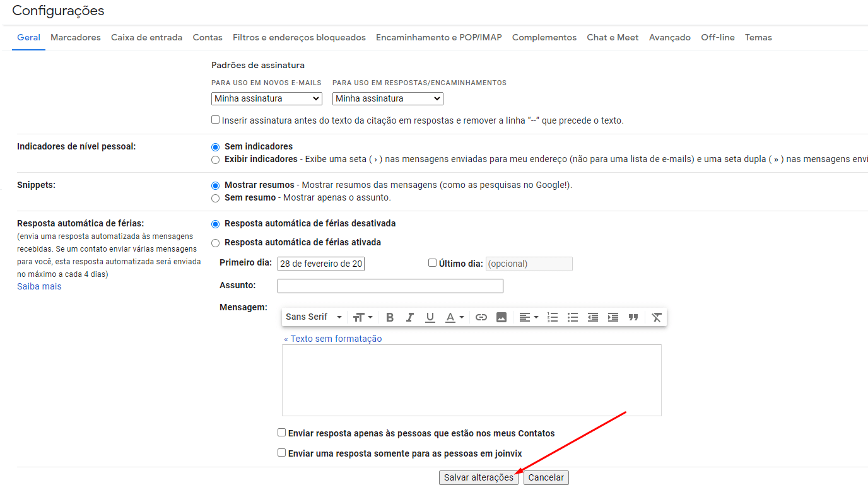Switch to the 'Marcadores' tab
The height and width of the screenshot is (502, 868).
[x=76, y=37]
